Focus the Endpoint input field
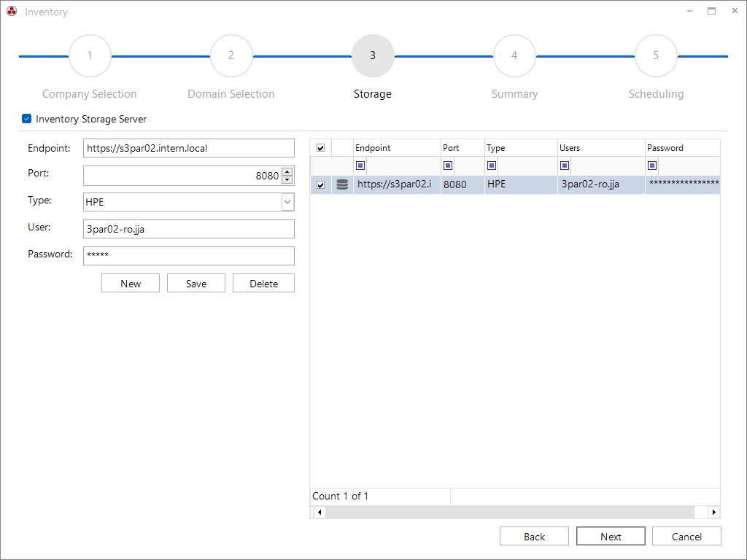 (189, 148)
